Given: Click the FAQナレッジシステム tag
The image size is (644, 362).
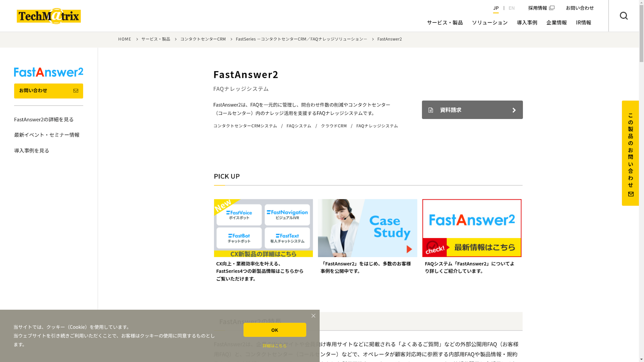Looking at the screenshot, I should pyautogui.click(x=377, y=126).
